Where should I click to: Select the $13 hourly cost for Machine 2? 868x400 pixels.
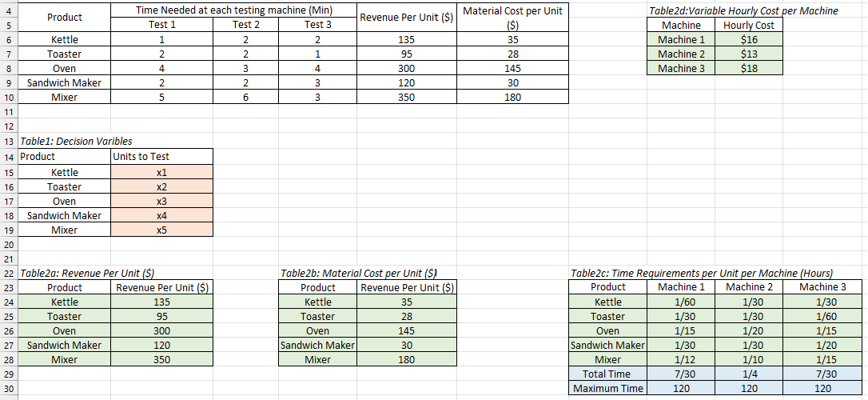749,54
